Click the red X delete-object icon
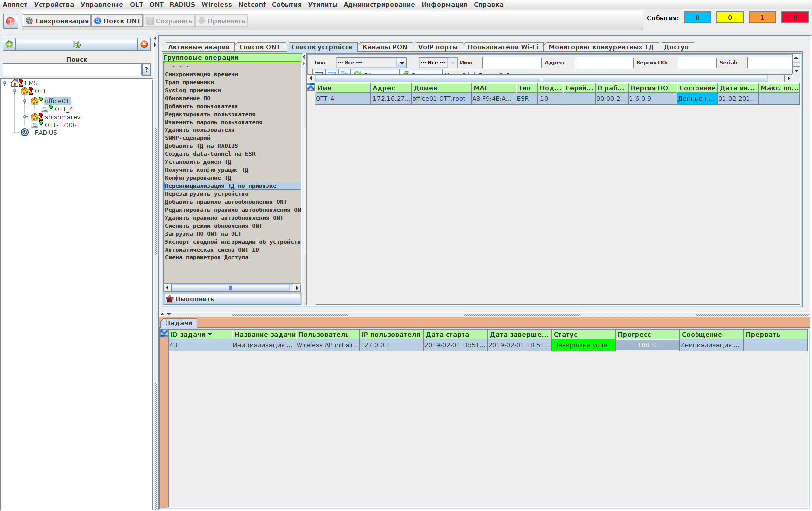The image size is (812, 511). click(x=144, y=44)
